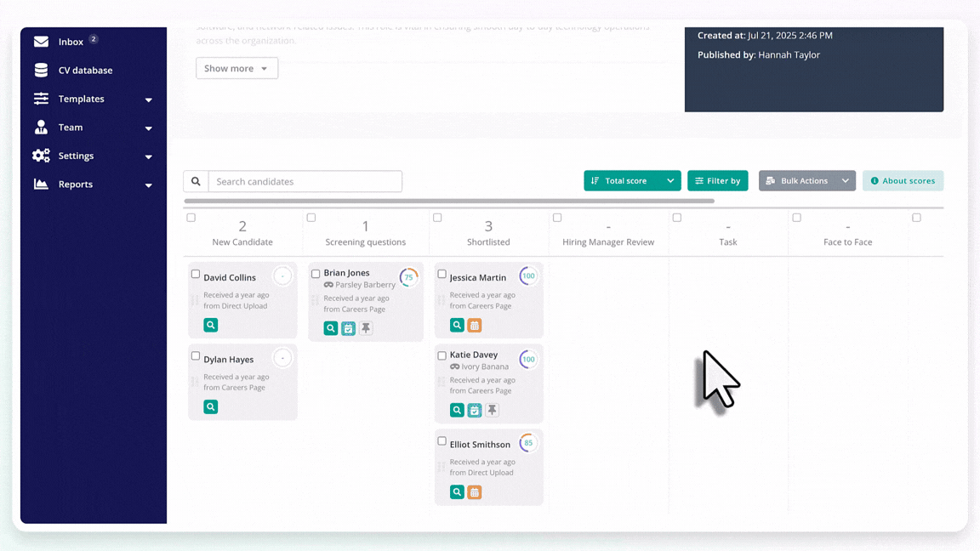Tick the Task column checkbox
980x551 pixels.
point(677,218)
